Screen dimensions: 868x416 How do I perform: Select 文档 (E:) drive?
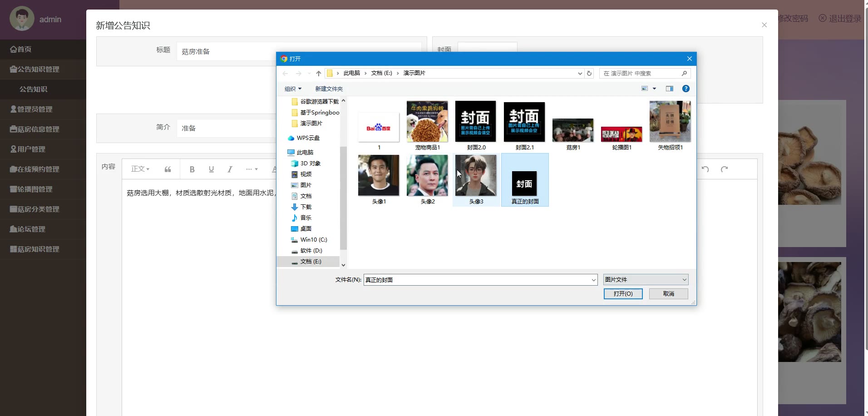tap(308, 262)
